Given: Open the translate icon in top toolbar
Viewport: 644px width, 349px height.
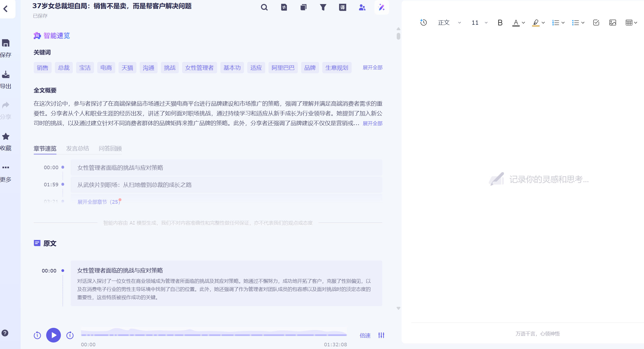Looking at the screenshot, I should 342,7.
